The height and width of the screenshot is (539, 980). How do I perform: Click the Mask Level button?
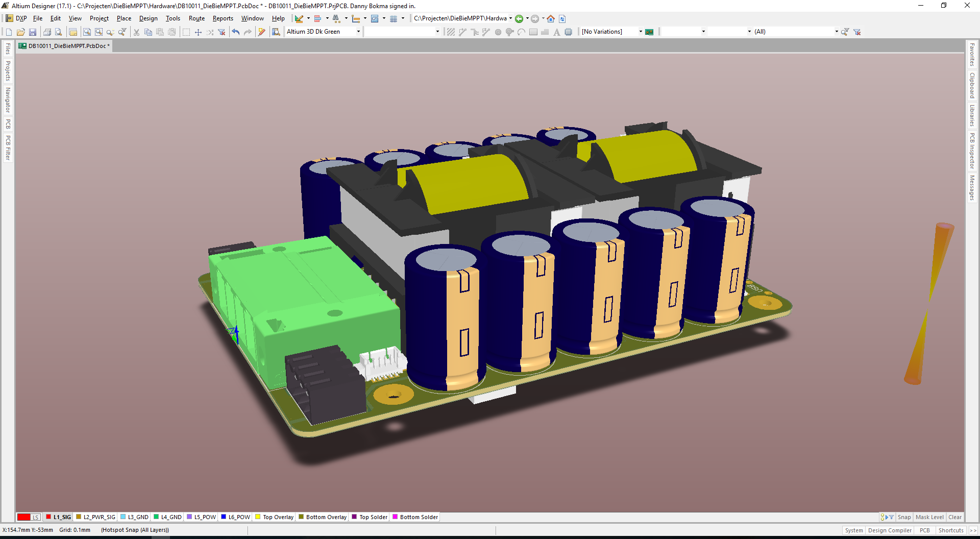tap(929, 517)
